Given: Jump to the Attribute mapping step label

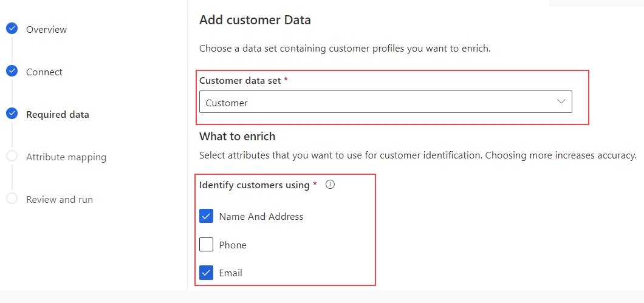Looking at the screenshot, I should point(66,157).
